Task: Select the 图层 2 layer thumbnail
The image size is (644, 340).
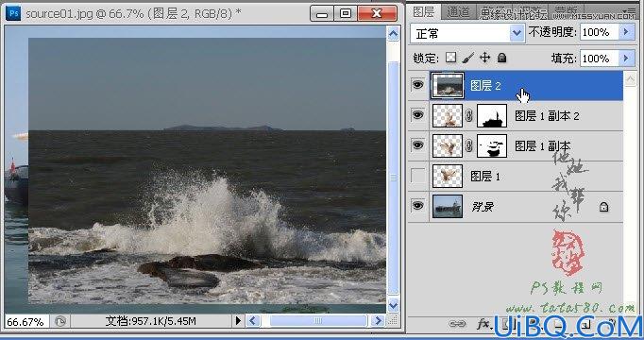Action: click(448, 85)
